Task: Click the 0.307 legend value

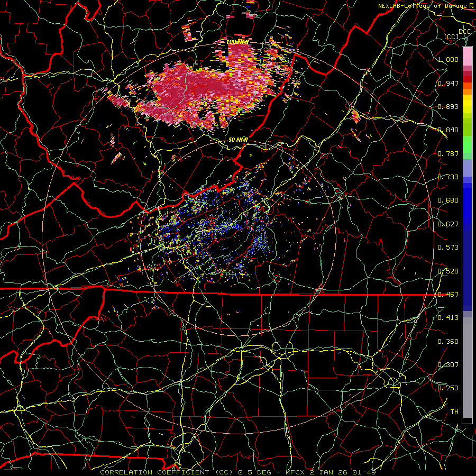Action: click(448, 365)
